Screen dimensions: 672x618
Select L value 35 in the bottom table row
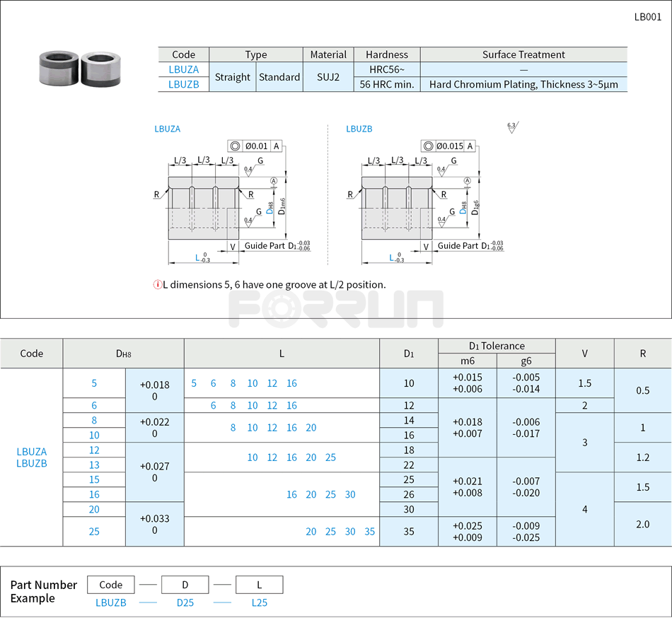click(369, 531)
